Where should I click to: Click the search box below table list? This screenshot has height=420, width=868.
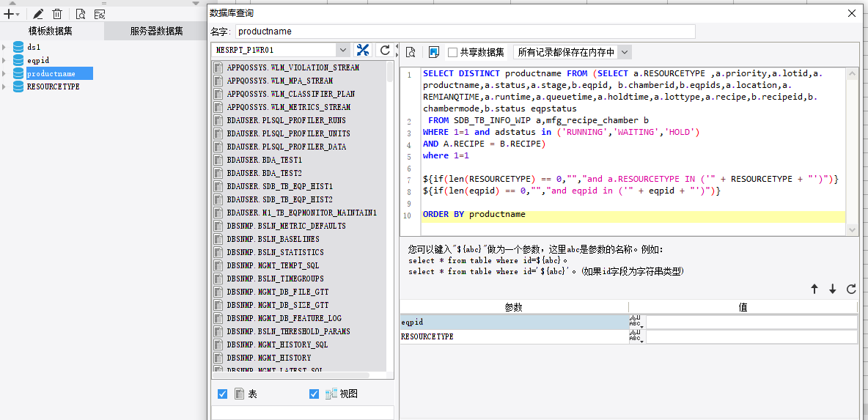pos(303,413)
